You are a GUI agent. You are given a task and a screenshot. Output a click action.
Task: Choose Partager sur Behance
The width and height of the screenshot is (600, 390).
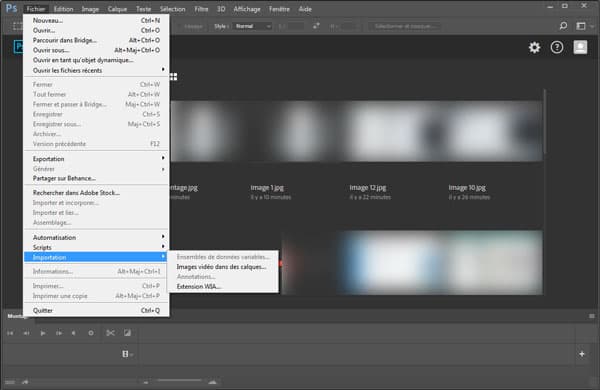[x=96, y=178]
